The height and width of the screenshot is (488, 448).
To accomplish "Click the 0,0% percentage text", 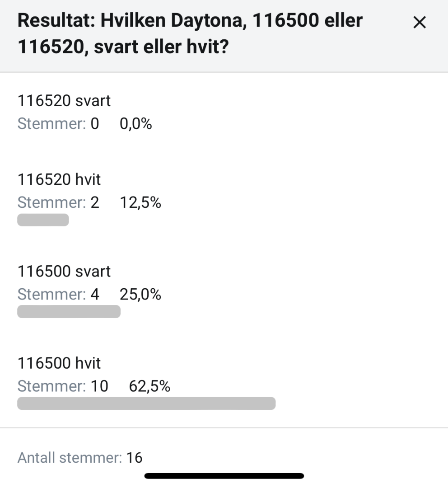I will click(x=135, y=124).
